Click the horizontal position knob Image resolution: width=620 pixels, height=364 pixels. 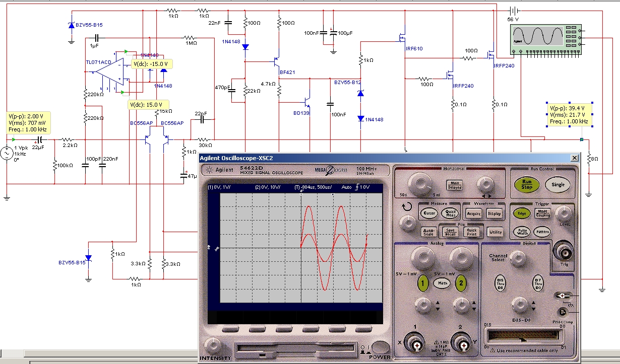tap(485, 183)
